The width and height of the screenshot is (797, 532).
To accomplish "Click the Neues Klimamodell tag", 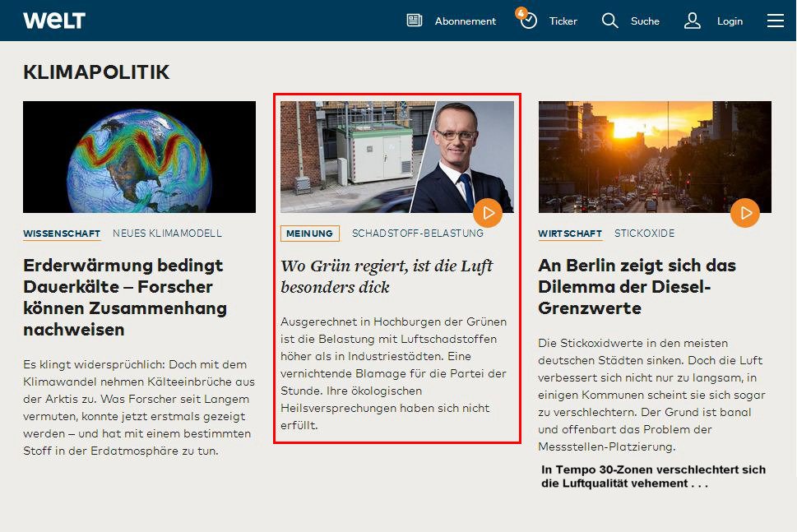I will coord(167,234).
